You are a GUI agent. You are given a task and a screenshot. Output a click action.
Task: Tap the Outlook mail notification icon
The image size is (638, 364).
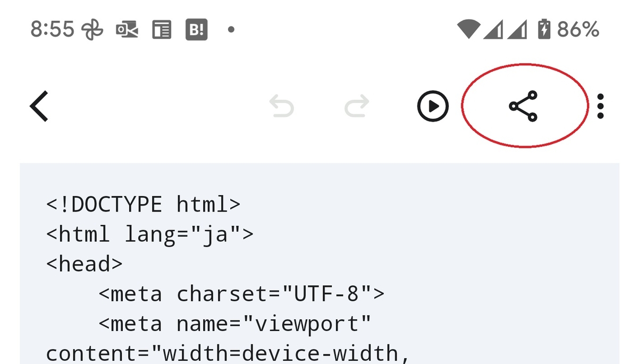coord(127,30)
